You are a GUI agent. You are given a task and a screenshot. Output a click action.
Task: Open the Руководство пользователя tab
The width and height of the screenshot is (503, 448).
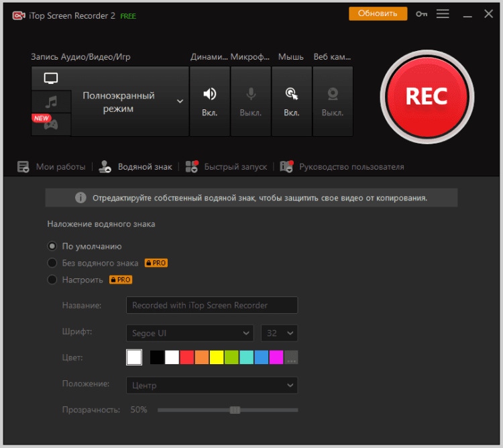pyautogui.click(x=351, y=167)
